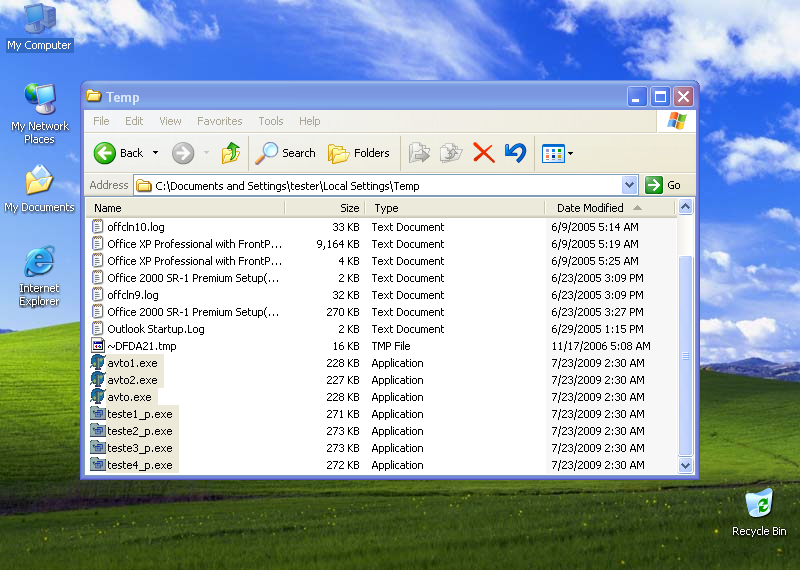The width and height of the screenshot is (800, 570).
Task: Select the My Network Places desktop icon
Action: point(39,113)
